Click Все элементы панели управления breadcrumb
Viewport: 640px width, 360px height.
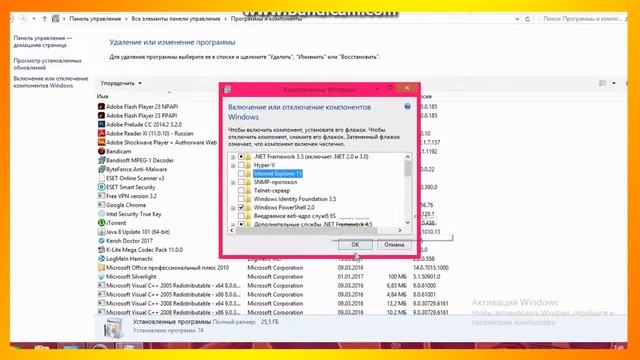(176, 19)
